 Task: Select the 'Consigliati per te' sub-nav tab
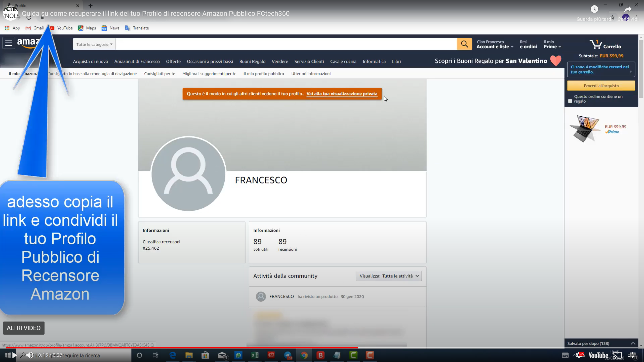pos(159,74)
